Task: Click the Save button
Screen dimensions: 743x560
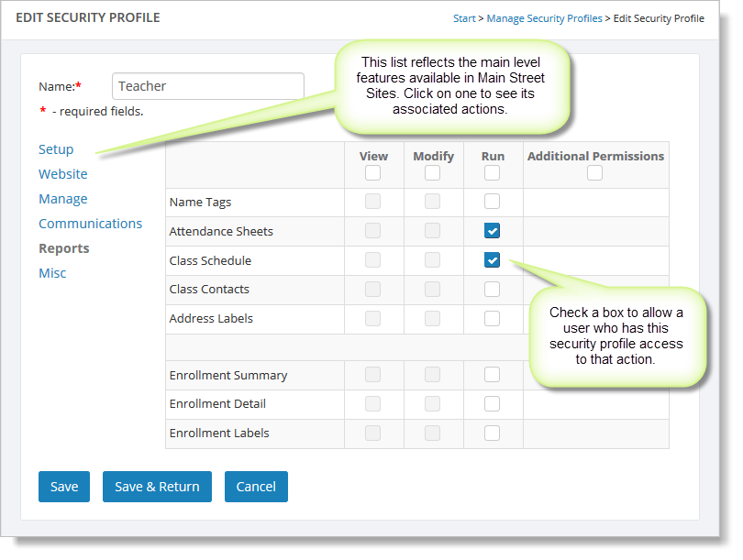Action: pos(64,487)
